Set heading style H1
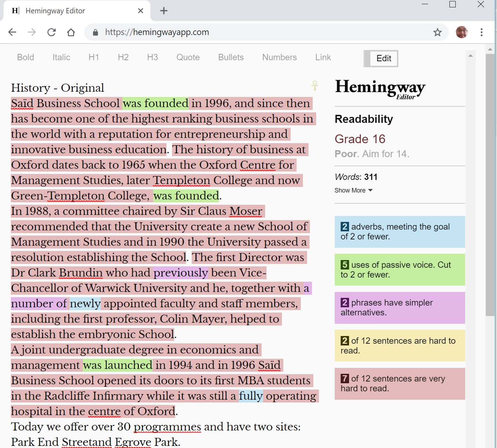Image resolution: width=497 pixels, height=448 pixels. pos(94,57)
